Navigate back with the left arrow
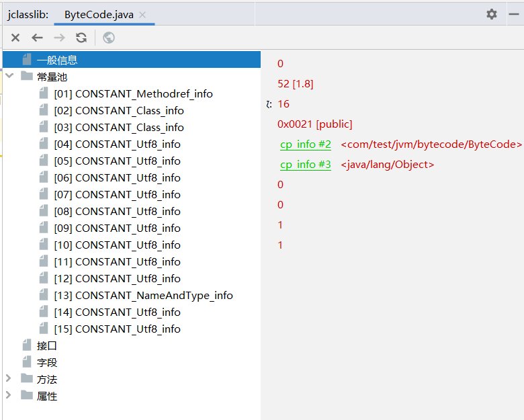524x420 pixels. (x=37, y=38)
